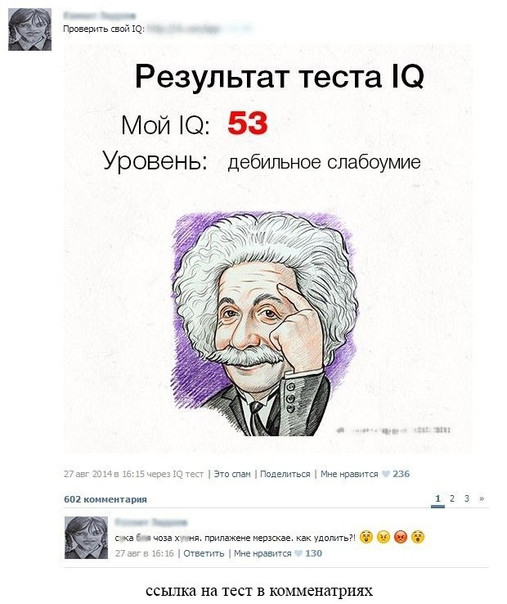Viewport: 507px width, 604px height.
Task: Click the heart icon next to 236
Action: (386, 474)
